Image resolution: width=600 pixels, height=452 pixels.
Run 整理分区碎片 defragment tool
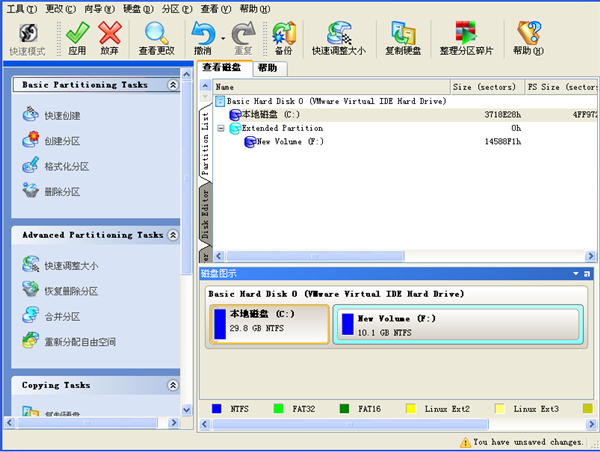pyautogui.click(x=466, y=38)
